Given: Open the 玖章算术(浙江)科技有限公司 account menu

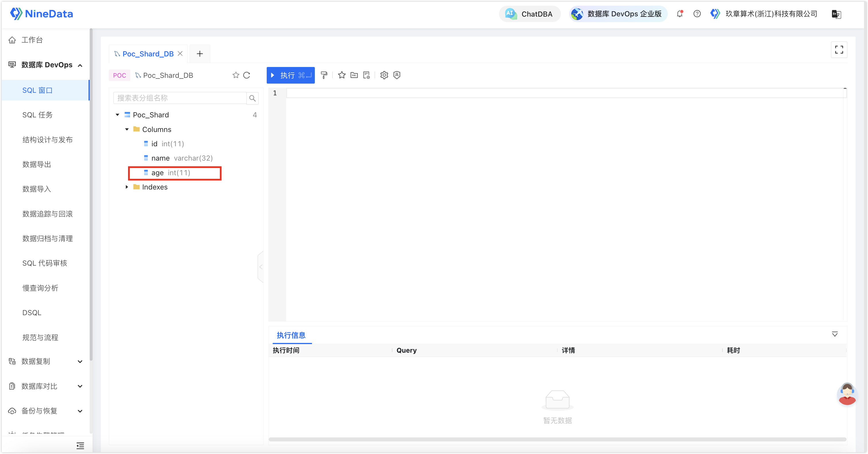Looking at the screenshot, I should pyautogui.click(x=764, y=14).
